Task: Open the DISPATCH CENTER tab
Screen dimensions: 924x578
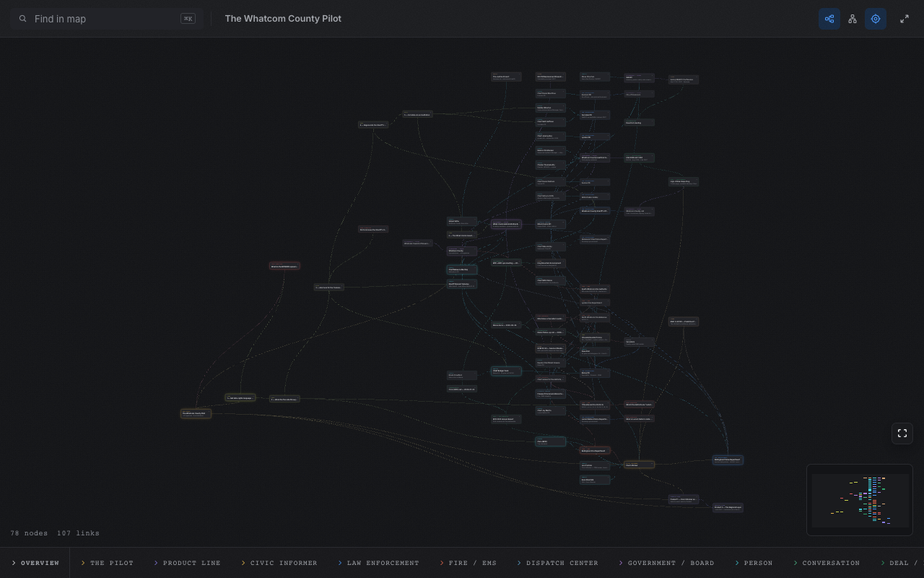Action: click(557, 563)
